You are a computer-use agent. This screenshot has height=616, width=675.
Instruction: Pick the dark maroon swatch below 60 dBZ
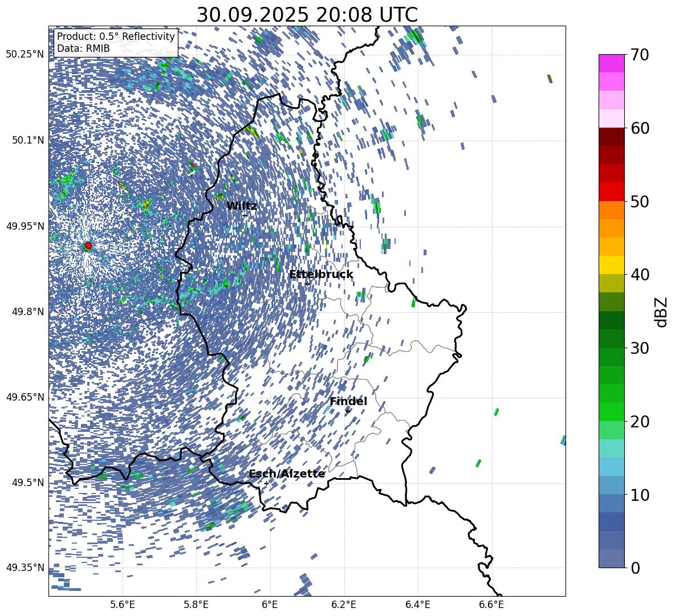(x=611, y=137)
